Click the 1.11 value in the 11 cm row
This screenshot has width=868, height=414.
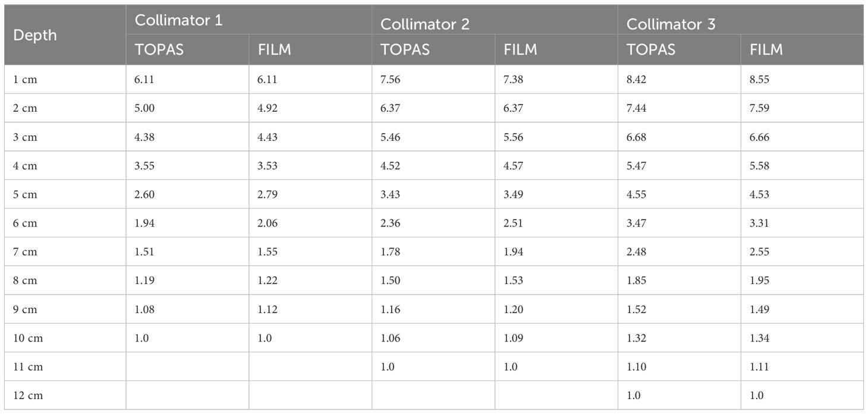[x=759, y=367]
